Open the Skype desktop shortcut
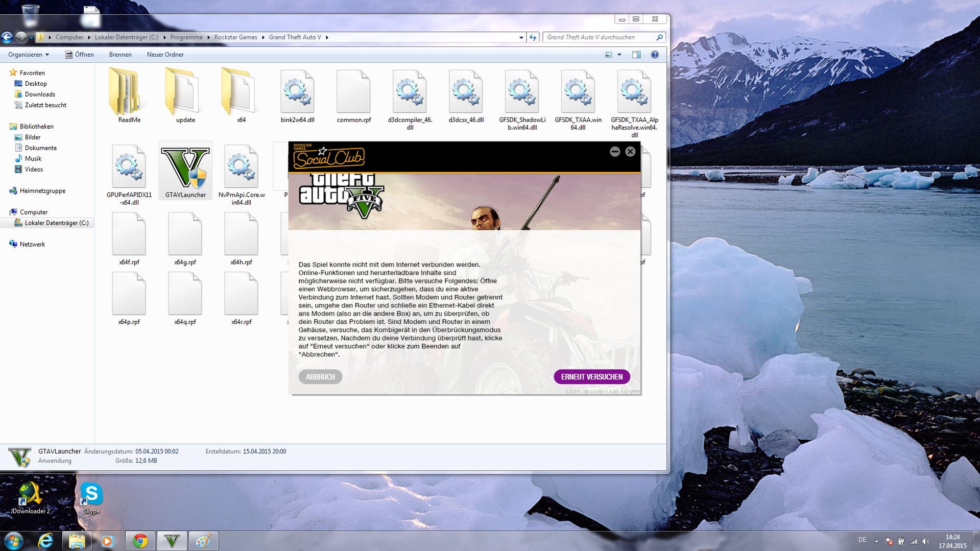 tap(91, 498)
